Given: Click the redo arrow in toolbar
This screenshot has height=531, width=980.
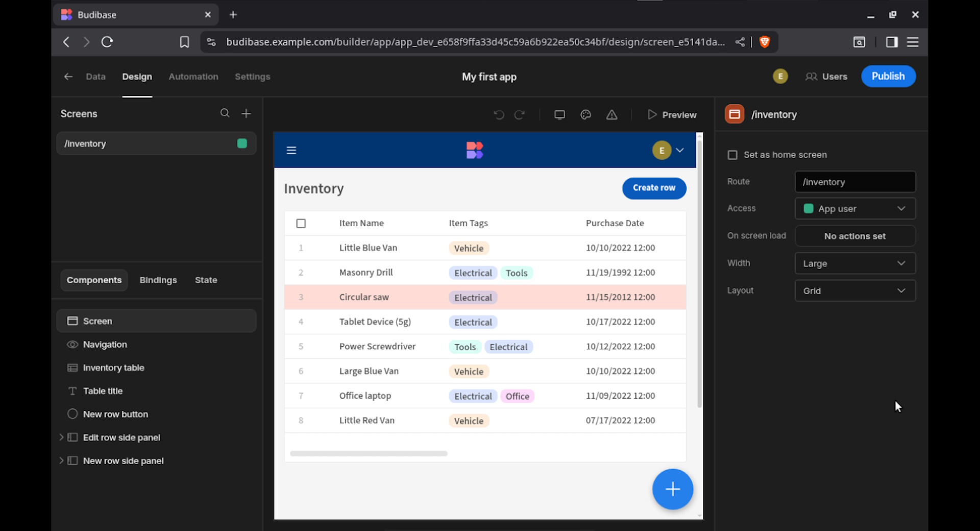Looking at the screenshot, I should tap(520, 115).
